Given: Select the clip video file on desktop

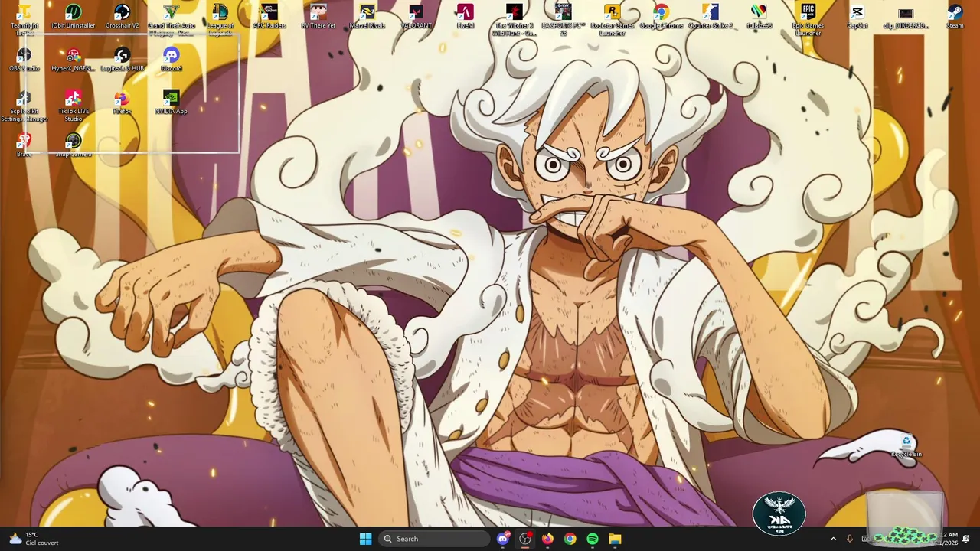Looking at the screenshot, I should point(906,17).
